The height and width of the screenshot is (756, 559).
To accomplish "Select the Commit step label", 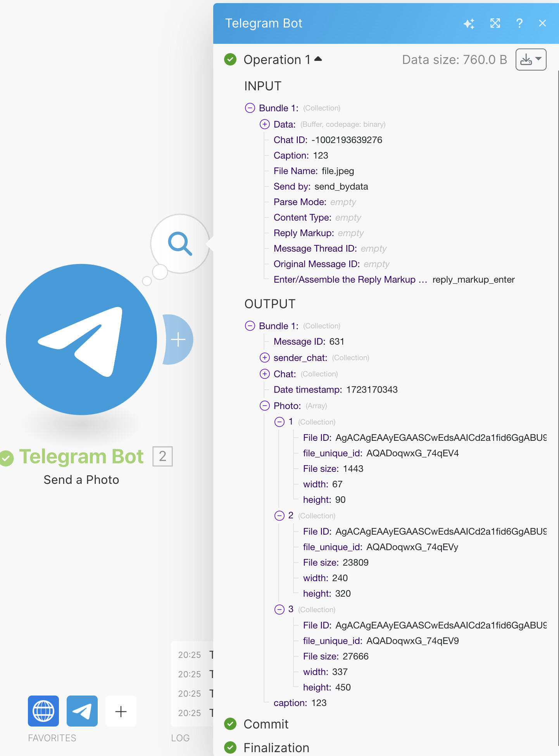I will pyautogui.click(x=266, y=724).
